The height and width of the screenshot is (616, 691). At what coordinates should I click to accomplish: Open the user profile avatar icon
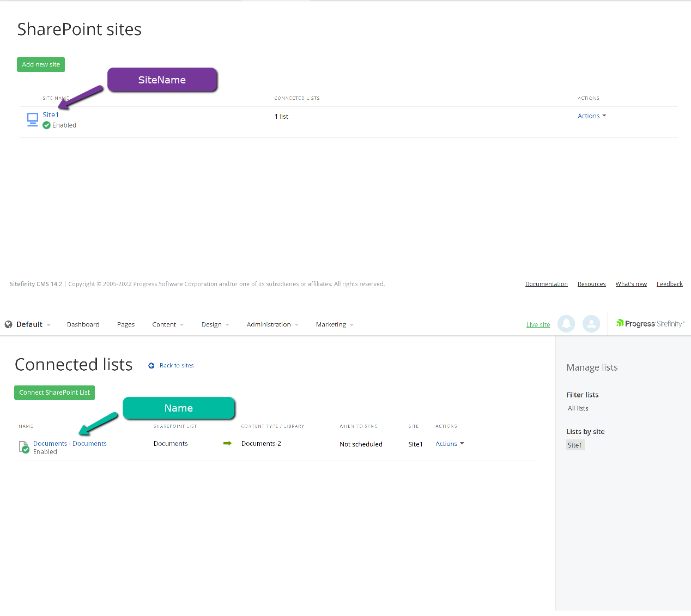pos(591,324)
